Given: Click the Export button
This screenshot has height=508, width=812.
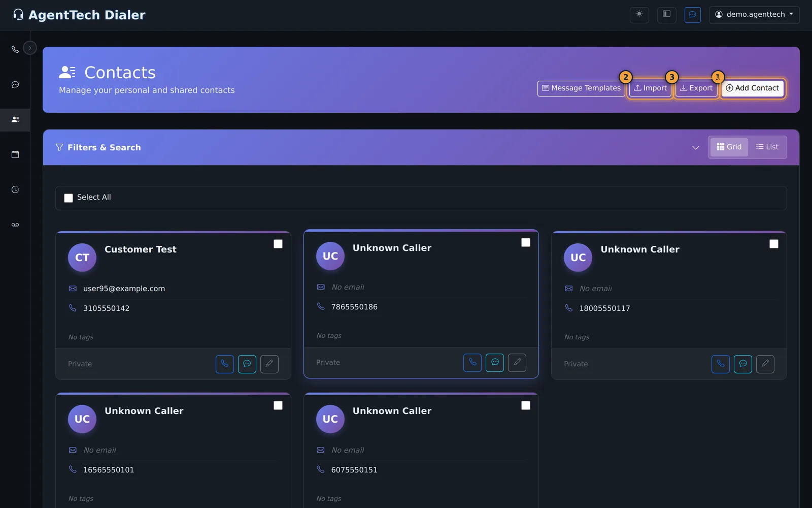Looking at the screenshot, I should (696, 88).
